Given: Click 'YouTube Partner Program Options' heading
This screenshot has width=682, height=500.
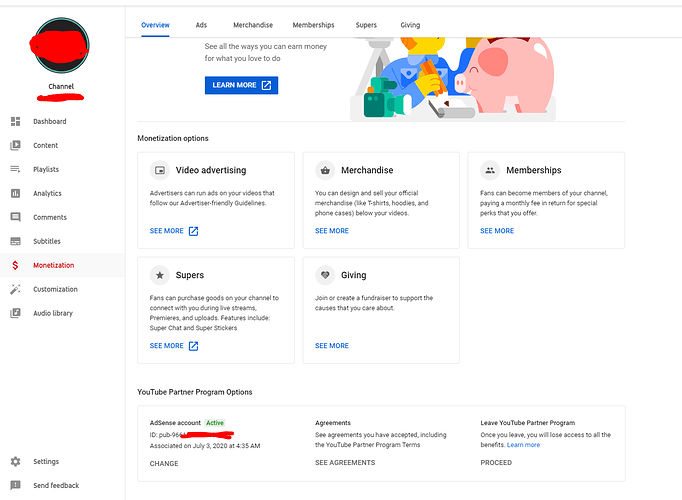Looking at the screenshot, I should click(x=195, y=392).
